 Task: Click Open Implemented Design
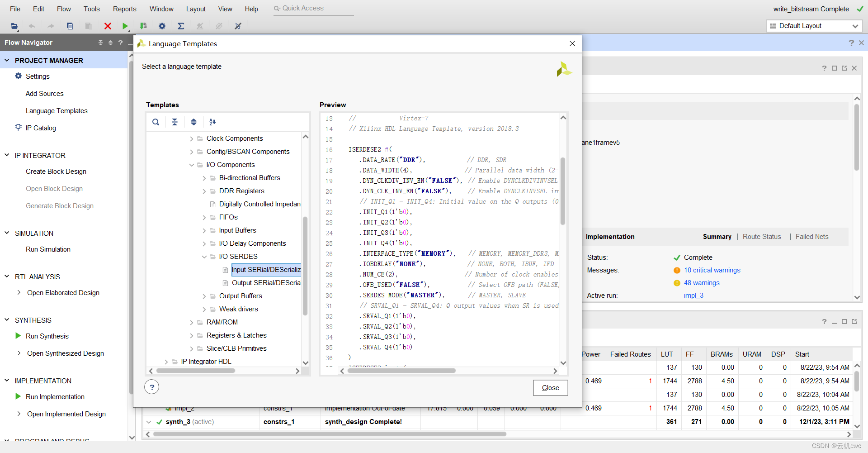pyautogui.click(x=66, y=414)
